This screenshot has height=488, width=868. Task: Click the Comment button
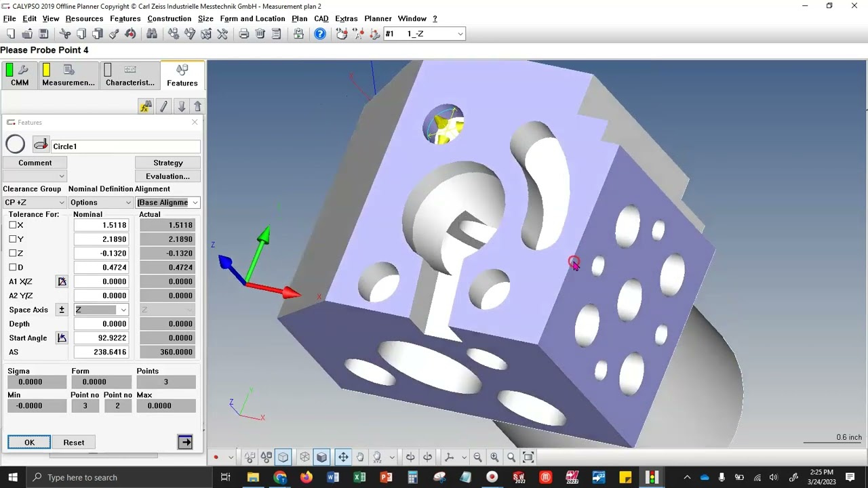click(x=35, y=163)
